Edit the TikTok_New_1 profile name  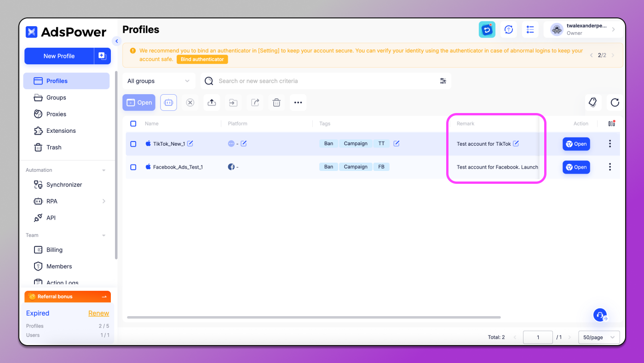190,144
